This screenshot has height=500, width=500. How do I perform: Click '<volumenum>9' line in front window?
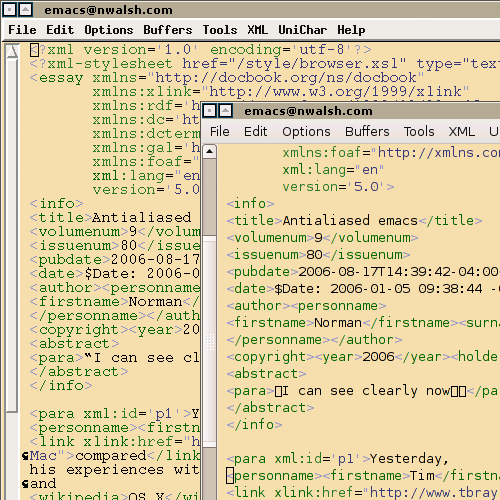coord(322,238)
